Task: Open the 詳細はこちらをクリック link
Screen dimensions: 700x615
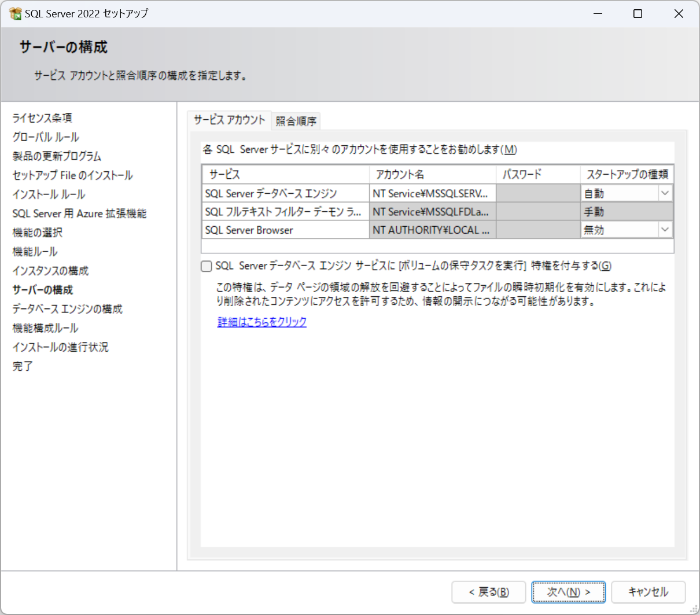Action: [x=262, y=322]
